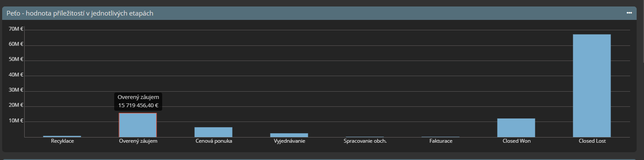This screenshot has width=644, height=160.
Task: Select the Closed Won bar
Action: point(516,128)
